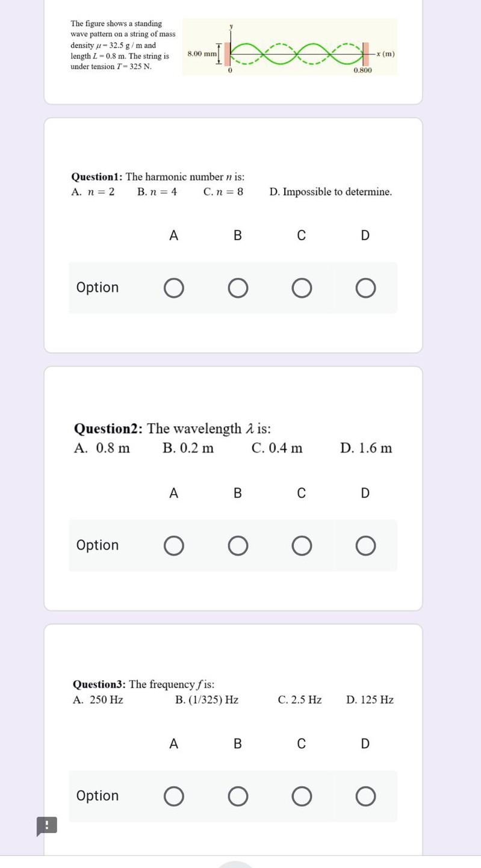Pick option C for Question3 frequency

coord(302,796)
